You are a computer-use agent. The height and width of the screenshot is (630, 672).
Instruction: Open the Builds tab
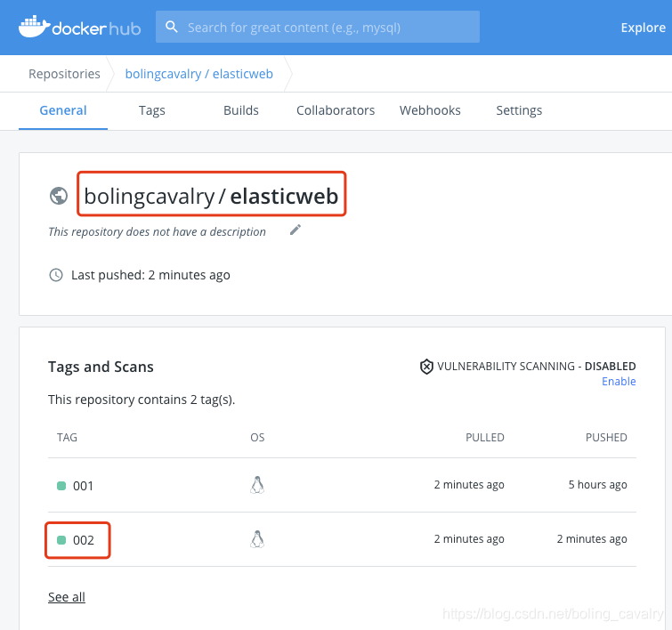pyautogui.click(x=241, y=110)
